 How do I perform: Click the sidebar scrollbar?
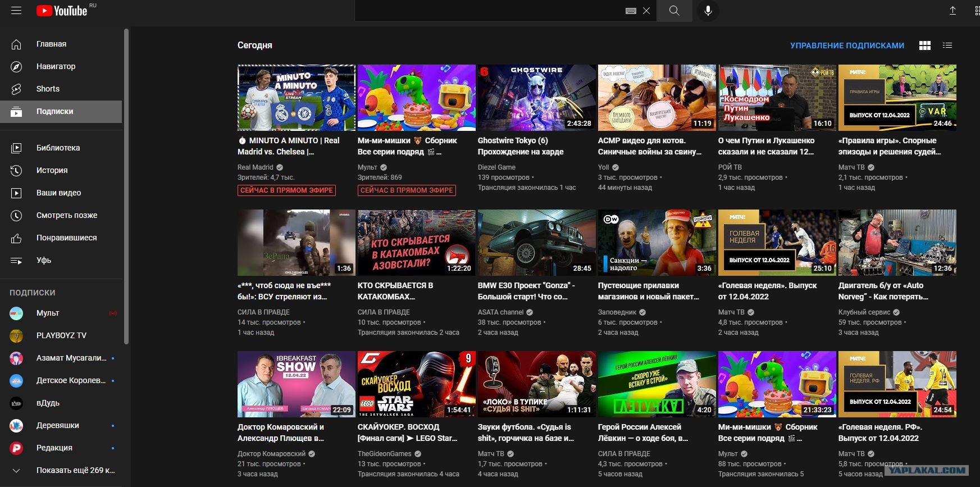pos(126,185)
